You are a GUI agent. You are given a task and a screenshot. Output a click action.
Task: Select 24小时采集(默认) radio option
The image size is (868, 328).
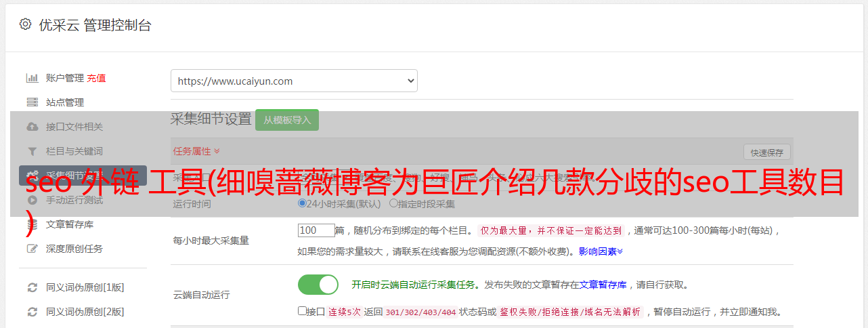[302, 203]
